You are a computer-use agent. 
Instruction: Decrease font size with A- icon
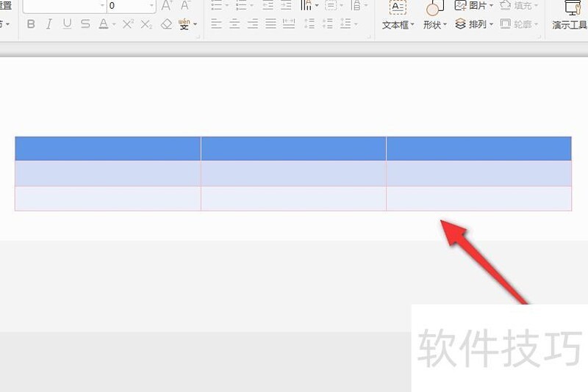point(185,6)
